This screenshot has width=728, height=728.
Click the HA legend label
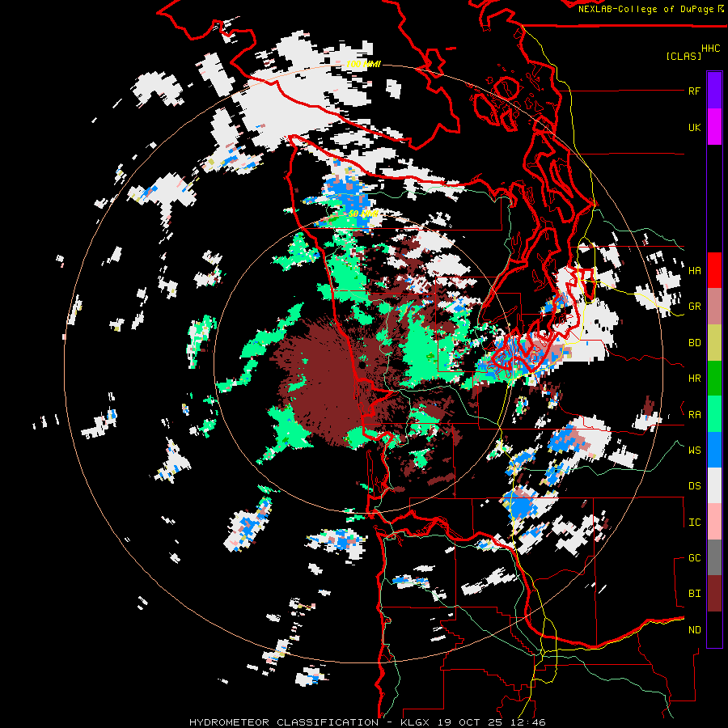(694, 271)
